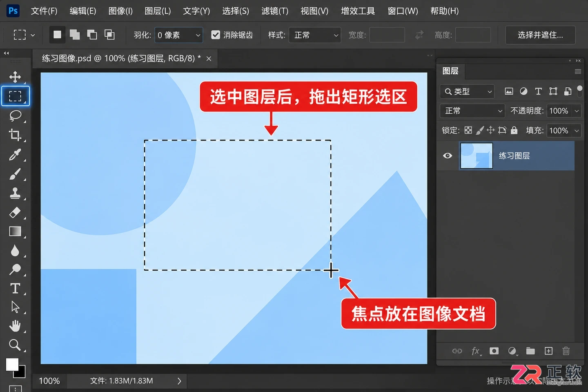Add a layer mask
The width and height of the screenshot is (588, 392).
click(494, 351)
